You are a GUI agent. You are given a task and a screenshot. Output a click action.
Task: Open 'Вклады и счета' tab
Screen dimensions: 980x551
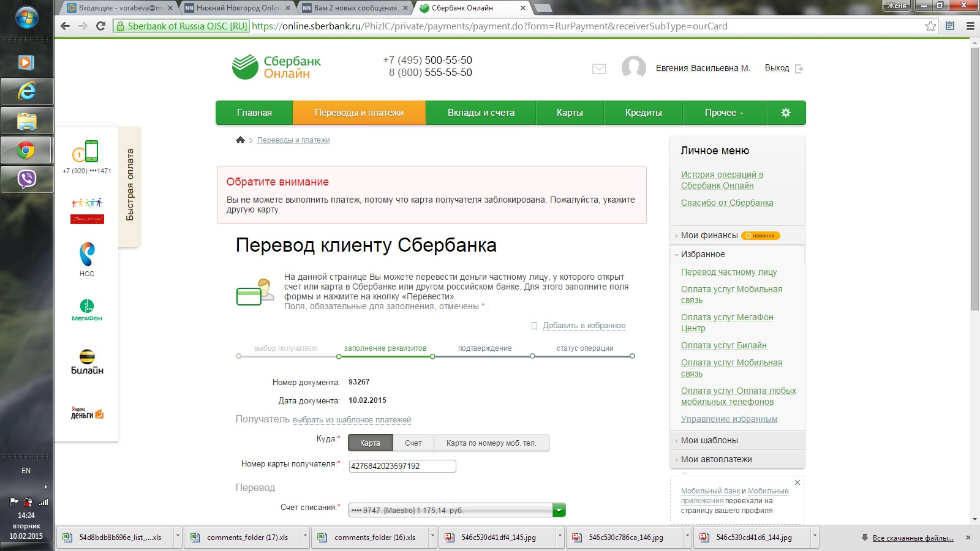(x=481, y=113)
